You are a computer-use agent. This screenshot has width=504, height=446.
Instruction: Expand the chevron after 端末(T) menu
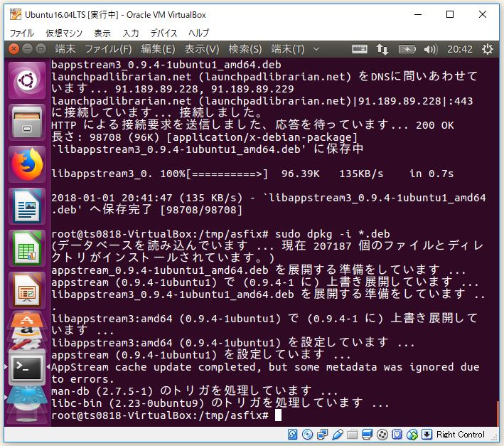coord(316,49)
